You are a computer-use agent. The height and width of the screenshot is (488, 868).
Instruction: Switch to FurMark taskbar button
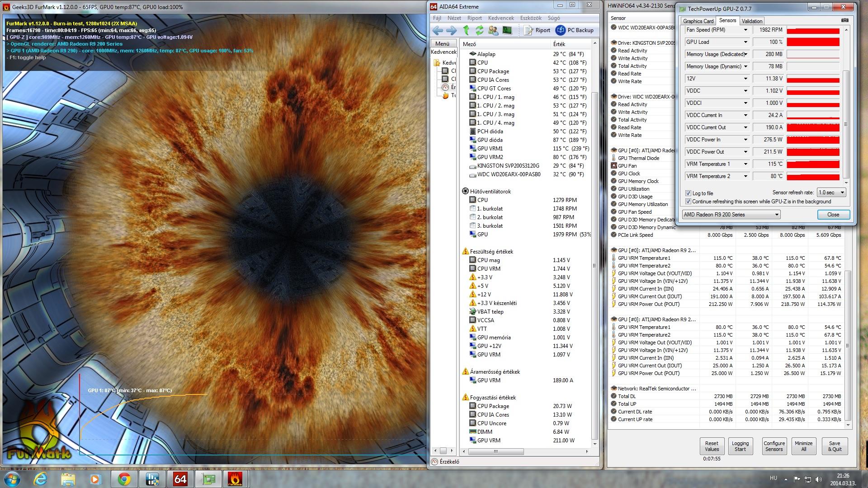point(236,479)
